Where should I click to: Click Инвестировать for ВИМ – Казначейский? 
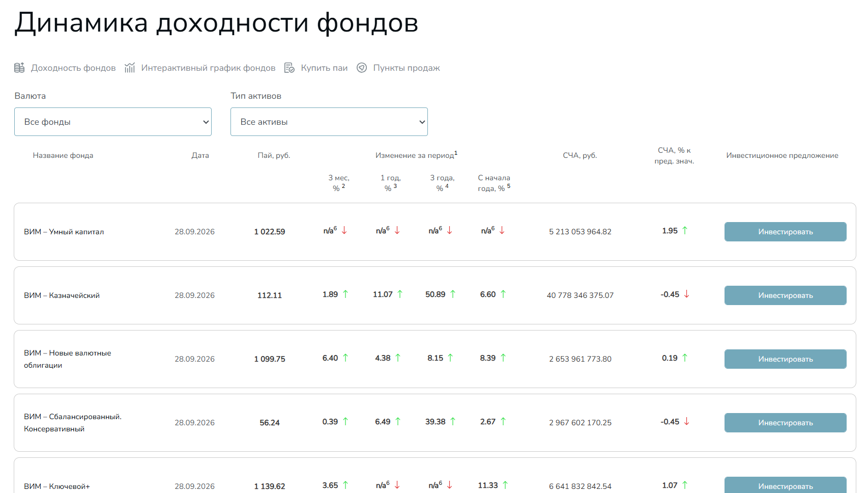click(x=785, y=295)
